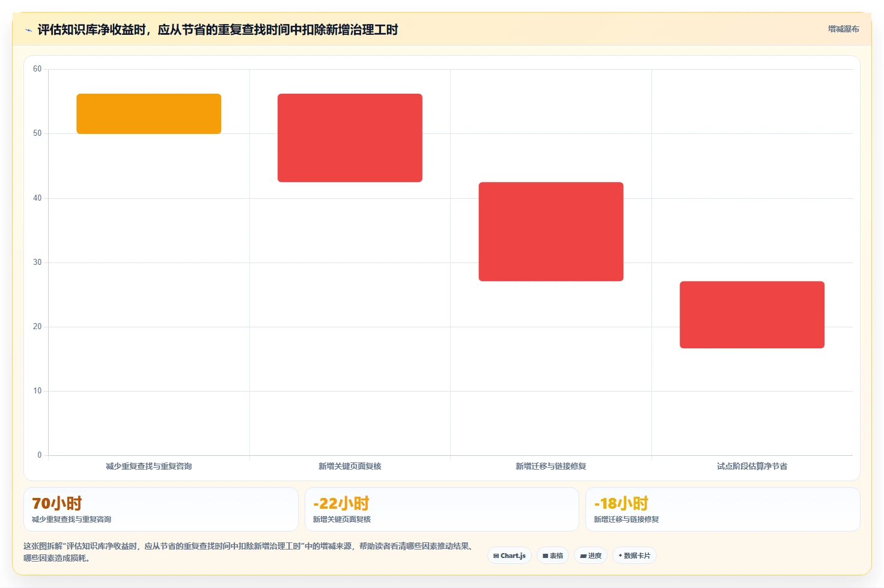Click x-axis label 新增迁移与链接修复
The height and width of the screenshot is (588, 884).
coord(551,466)
